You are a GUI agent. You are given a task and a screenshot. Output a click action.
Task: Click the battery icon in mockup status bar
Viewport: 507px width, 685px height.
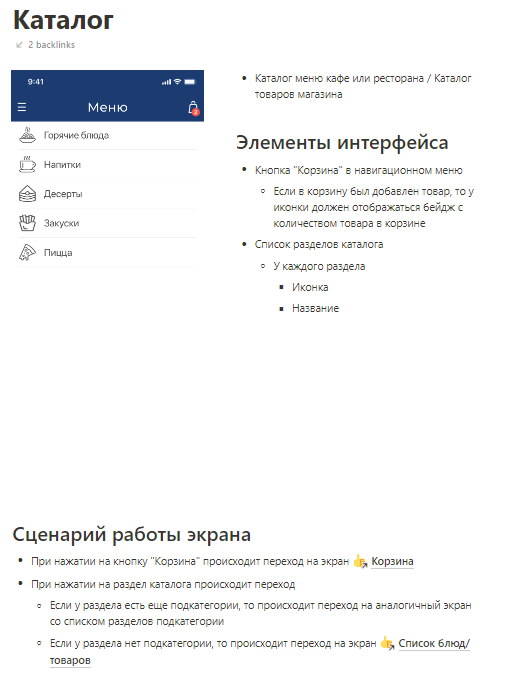[x=190, y=82]
